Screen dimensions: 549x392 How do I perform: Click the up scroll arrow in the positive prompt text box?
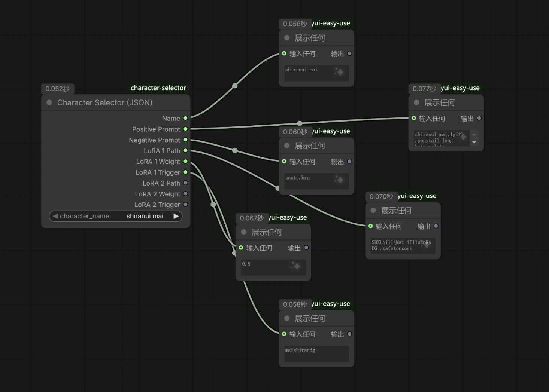click(x=474, y=134)
